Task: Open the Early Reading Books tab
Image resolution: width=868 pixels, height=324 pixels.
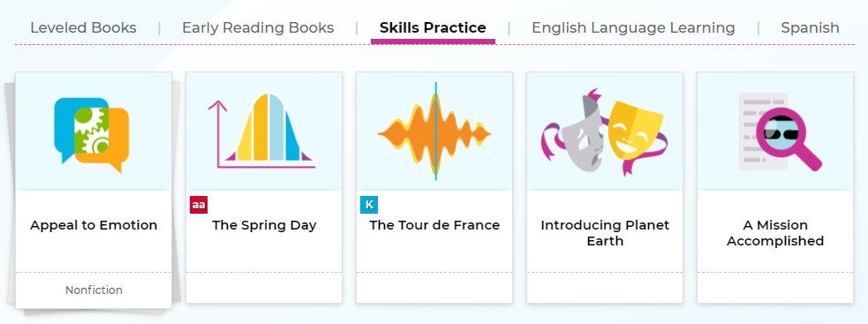Action: click(258, 27)
